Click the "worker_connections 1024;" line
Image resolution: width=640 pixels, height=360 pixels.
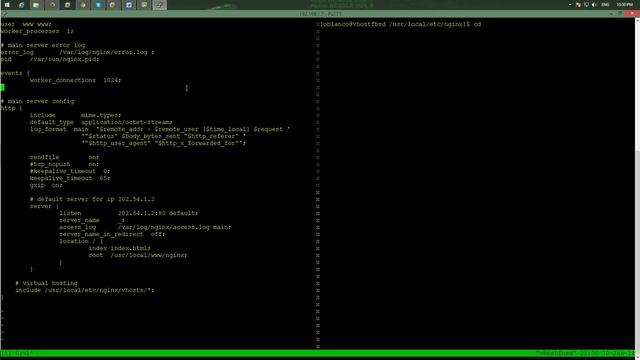[x=76, y=80]
